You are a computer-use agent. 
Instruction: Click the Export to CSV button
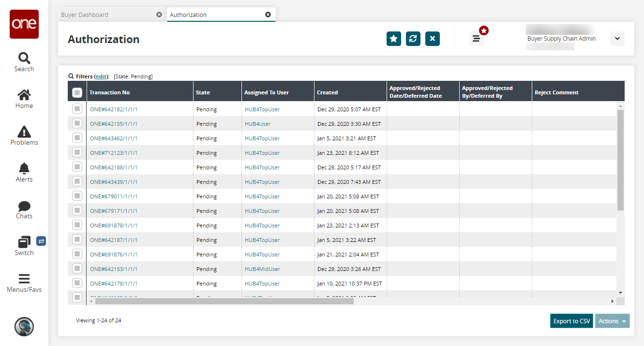571,321
